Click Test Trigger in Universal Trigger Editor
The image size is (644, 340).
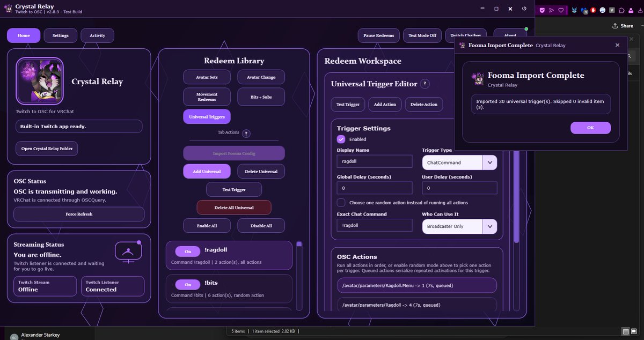point(348,104)
